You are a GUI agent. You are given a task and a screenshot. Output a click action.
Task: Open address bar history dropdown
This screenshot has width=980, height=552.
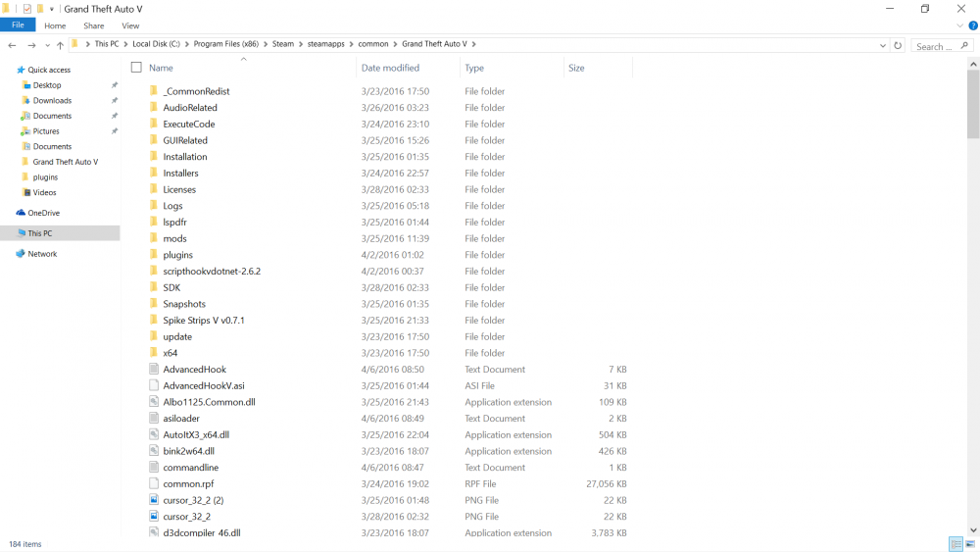[x=883, y=46]
